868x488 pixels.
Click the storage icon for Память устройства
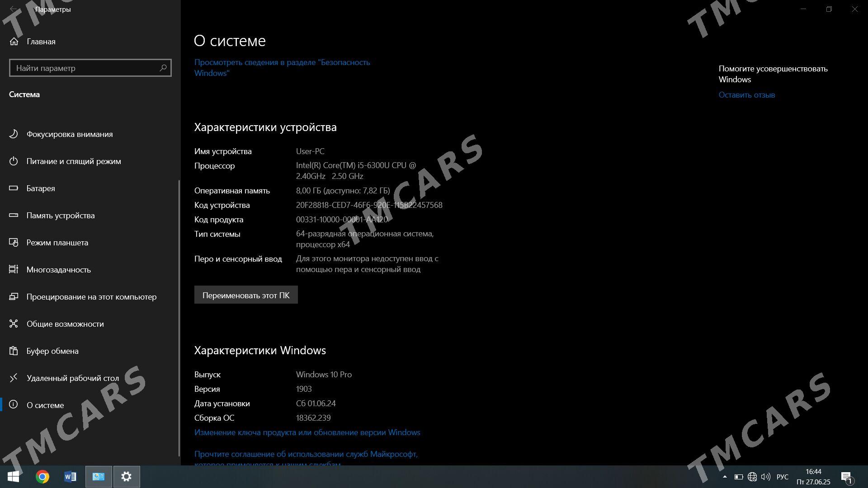coord(14,215)
